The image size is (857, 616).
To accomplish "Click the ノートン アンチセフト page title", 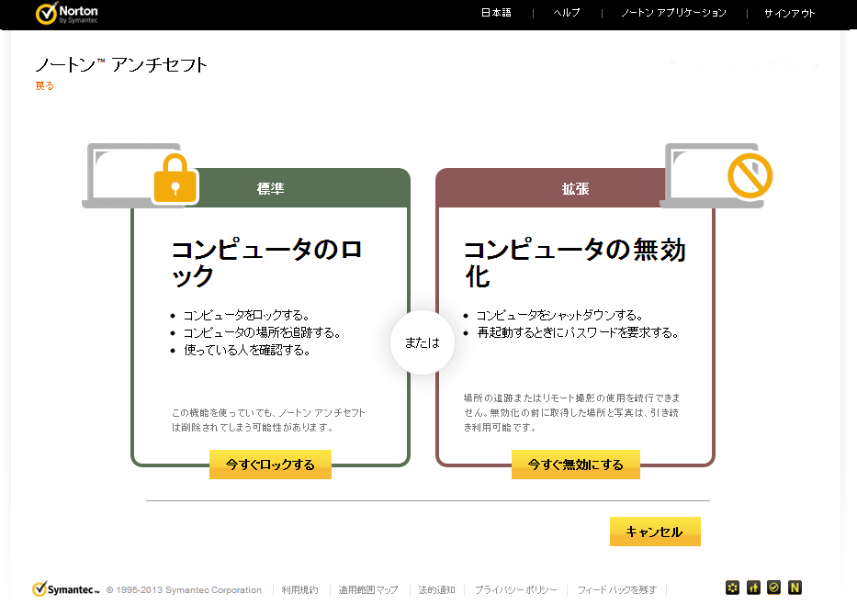I will 121,64.
